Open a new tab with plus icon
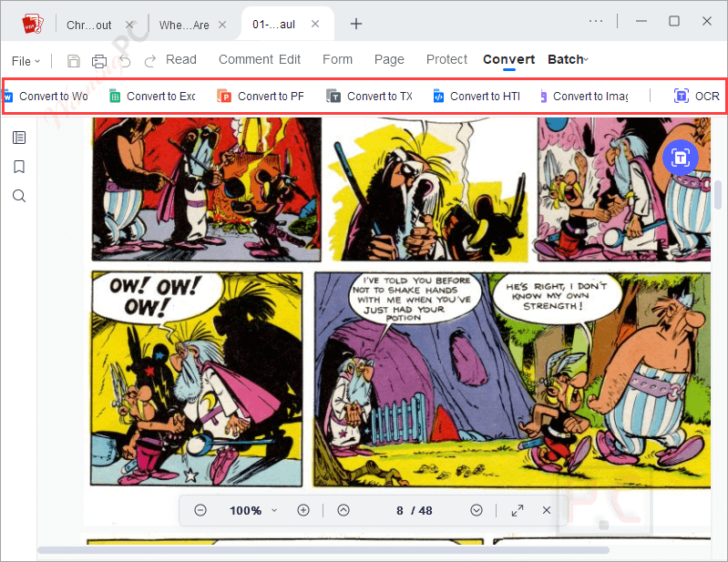The image size is (728, 562). pos(356,24)
